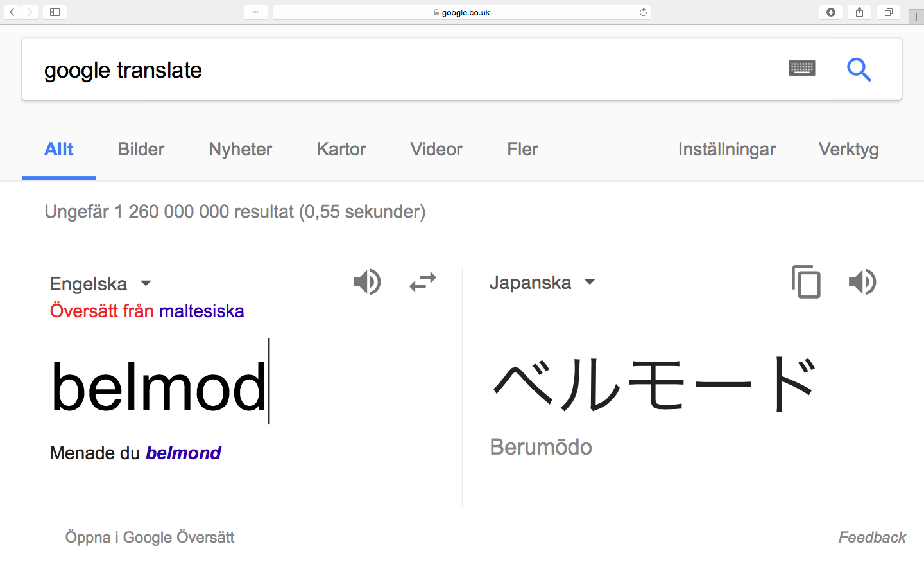Click the google.co.uk address bar
Image resolution: width=924 pixels, height=578 pixels.
click(462, 12)
